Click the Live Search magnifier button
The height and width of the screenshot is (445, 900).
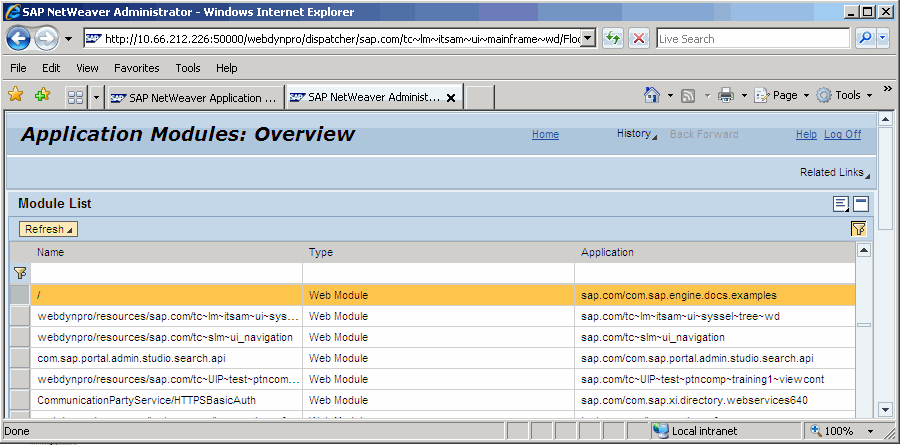[864, 38]
